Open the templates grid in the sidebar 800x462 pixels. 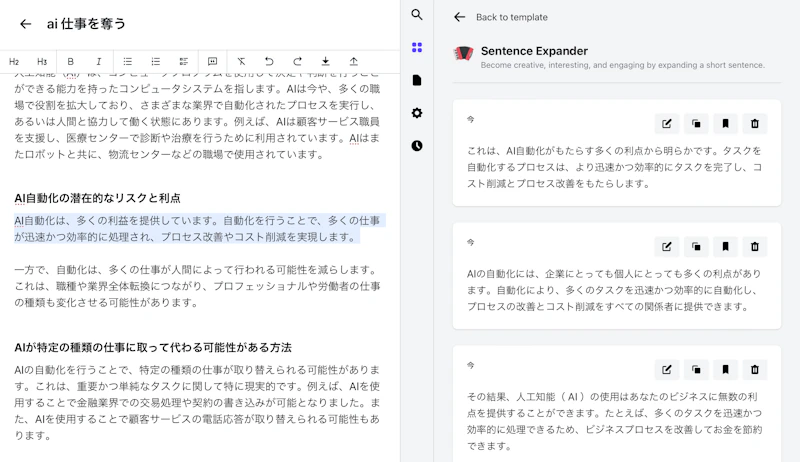coord(417,47)
